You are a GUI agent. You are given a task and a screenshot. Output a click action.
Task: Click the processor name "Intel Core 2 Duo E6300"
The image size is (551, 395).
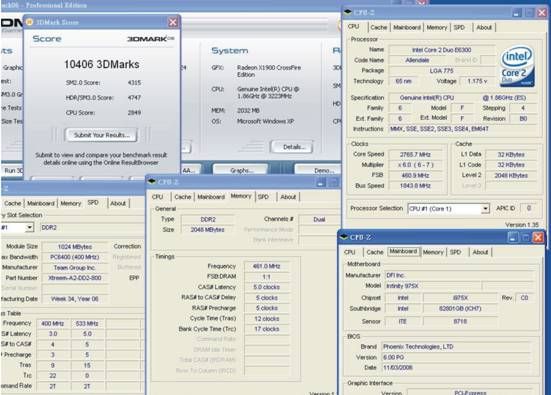441,50
